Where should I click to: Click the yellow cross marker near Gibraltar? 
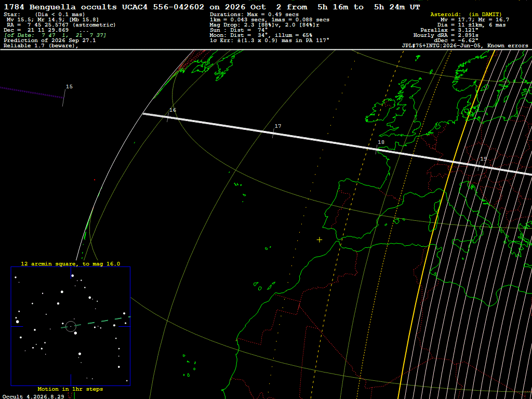coord(320,240)
